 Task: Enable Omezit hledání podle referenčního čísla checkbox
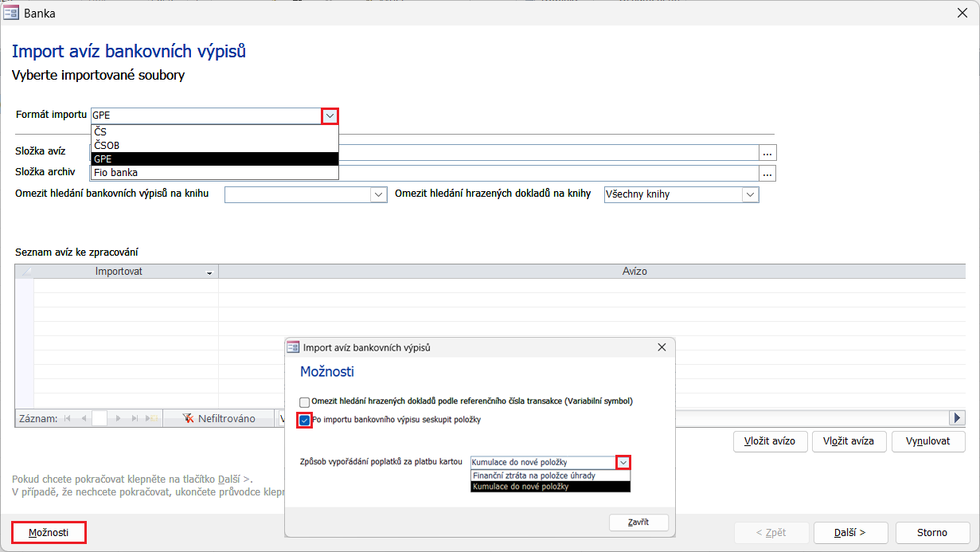305,402
